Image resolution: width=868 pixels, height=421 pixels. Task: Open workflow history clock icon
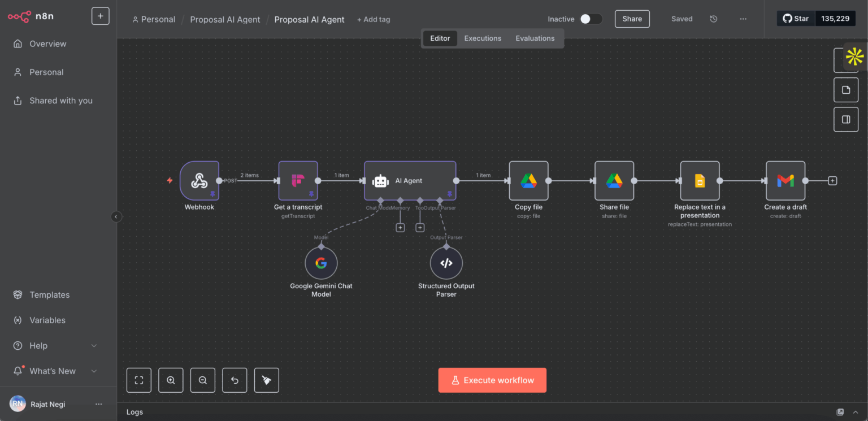point(714,19)
